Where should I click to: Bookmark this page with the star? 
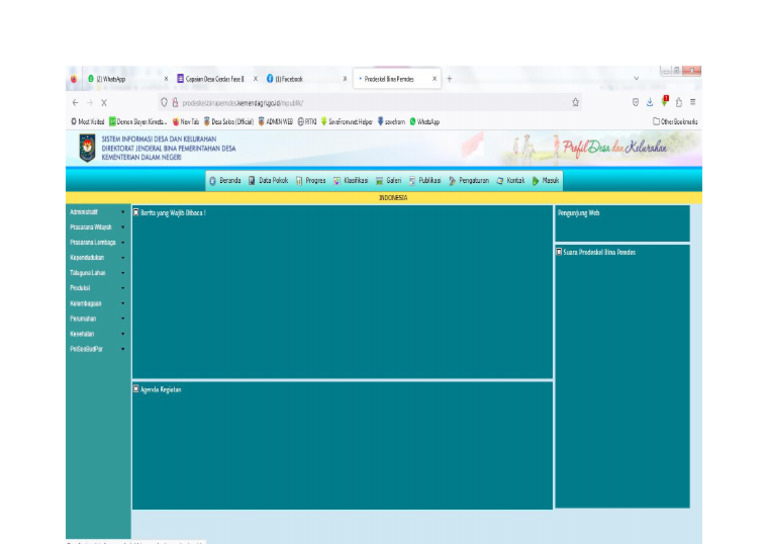(x=576, y=102)
